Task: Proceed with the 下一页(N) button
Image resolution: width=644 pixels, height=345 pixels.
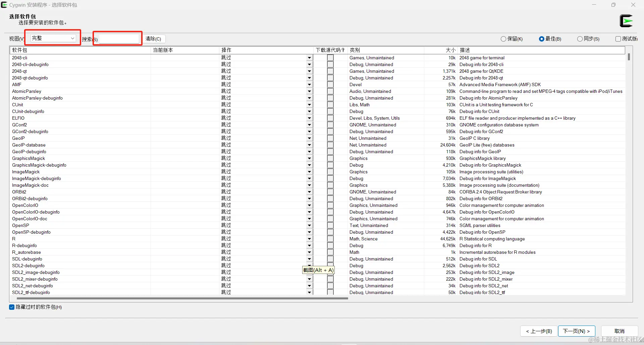Action: 576,331
